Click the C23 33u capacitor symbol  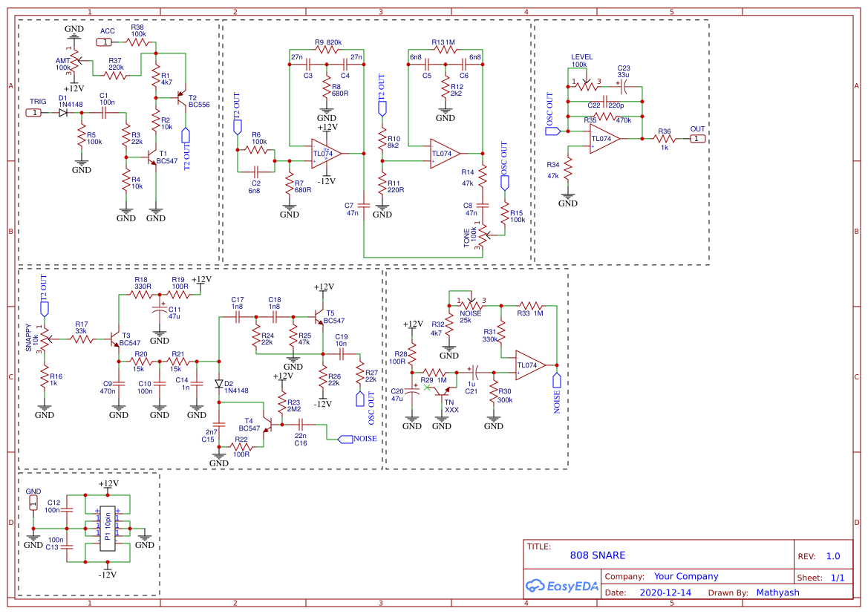[622, 85]
